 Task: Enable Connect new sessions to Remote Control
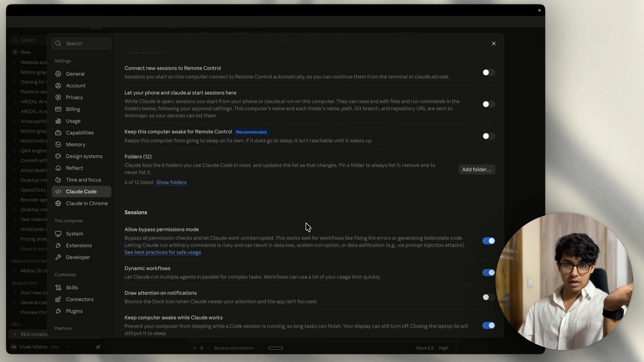click(488, 72)
